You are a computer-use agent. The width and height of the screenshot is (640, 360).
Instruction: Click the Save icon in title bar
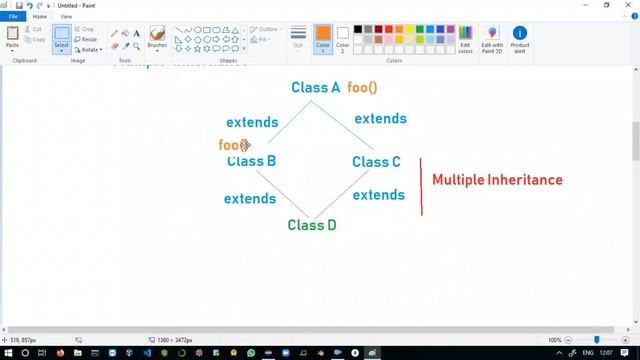[x=19, y=6]
